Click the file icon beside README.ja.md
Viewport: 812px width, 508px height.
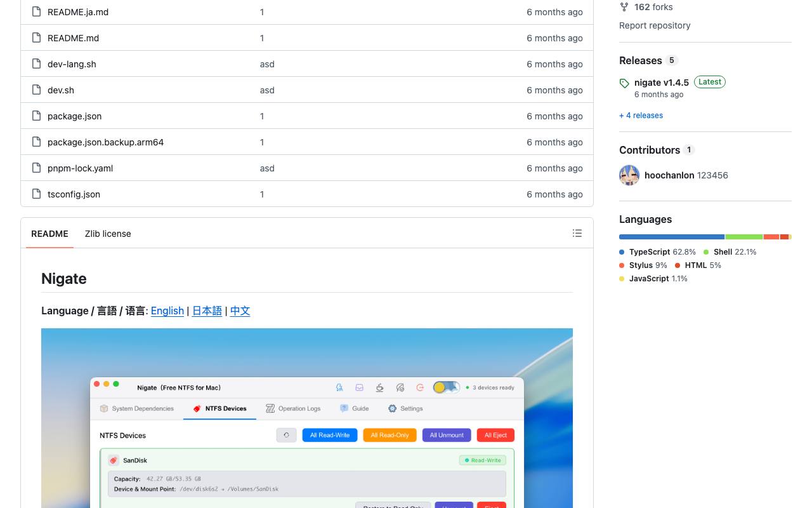pos(36,11)
